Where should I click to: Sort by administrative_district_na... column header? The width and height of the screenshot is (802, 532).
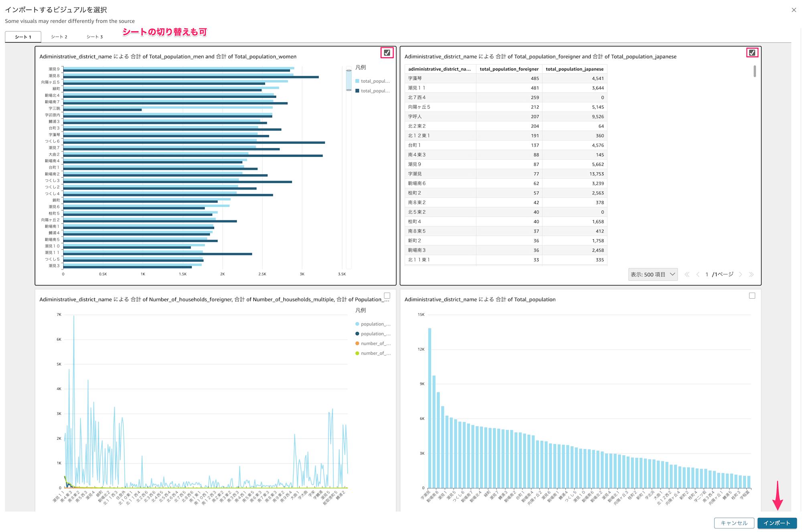pyautogui.click(x=439, y=69)
